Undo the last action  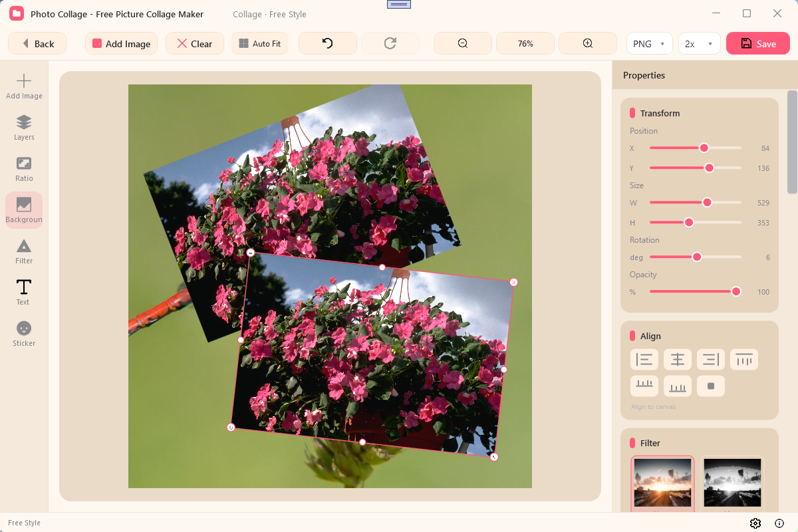328,43
